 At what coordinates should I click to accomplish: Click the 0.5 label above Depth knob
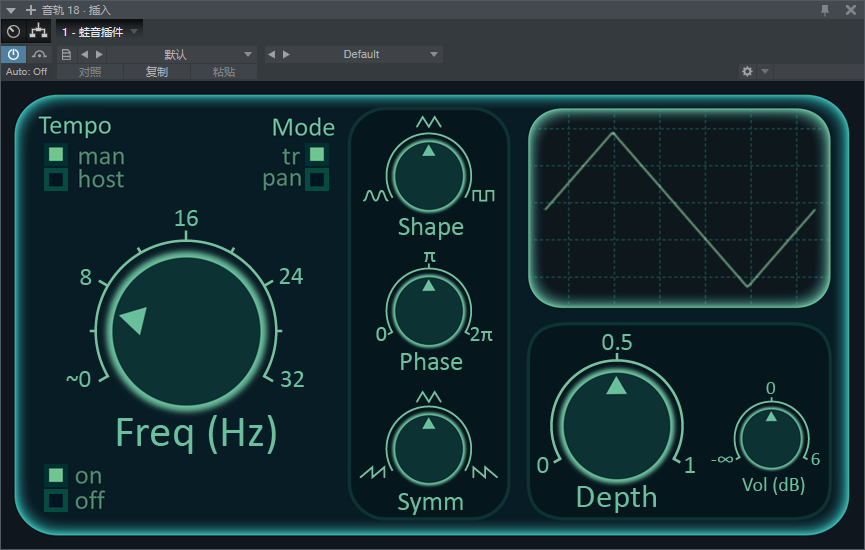(617, 343)
